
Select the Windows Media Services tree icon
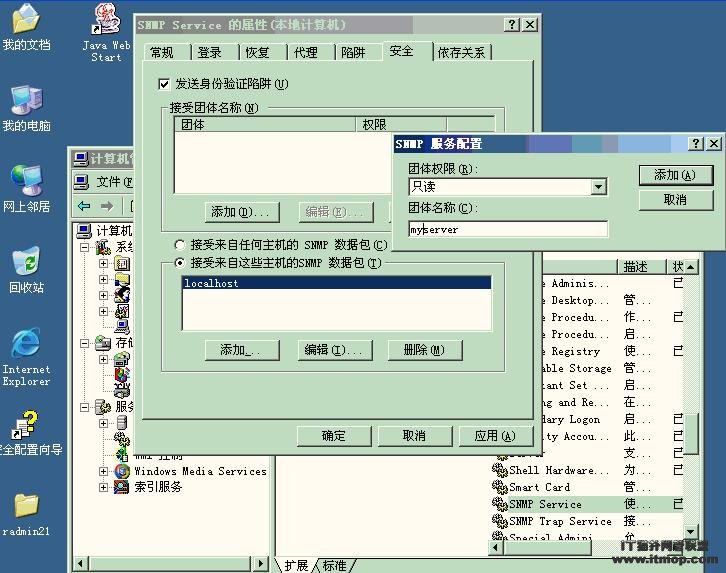122,471
